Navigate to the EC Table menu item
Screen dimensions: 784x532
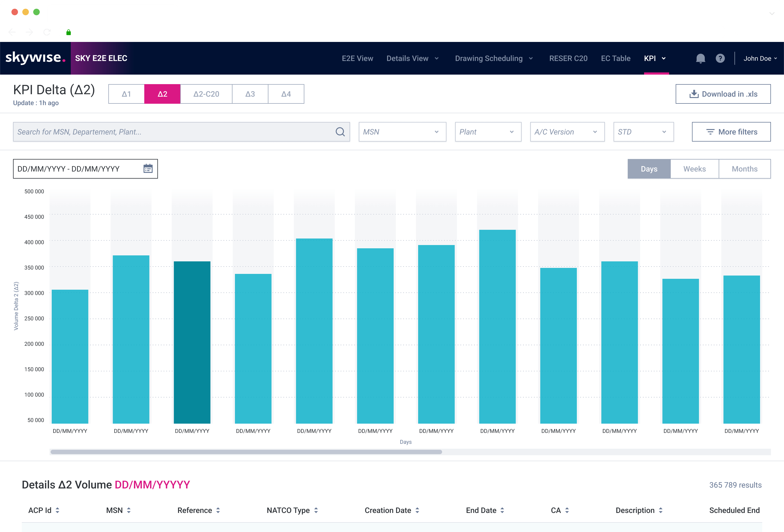click(615, 58)
